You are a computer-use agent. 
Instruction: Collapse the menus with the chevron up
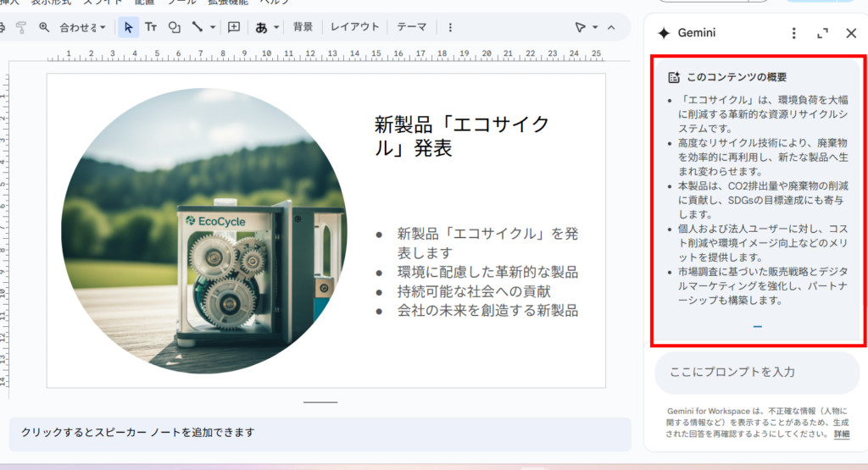pyautogui.click(x=611, y=27)
